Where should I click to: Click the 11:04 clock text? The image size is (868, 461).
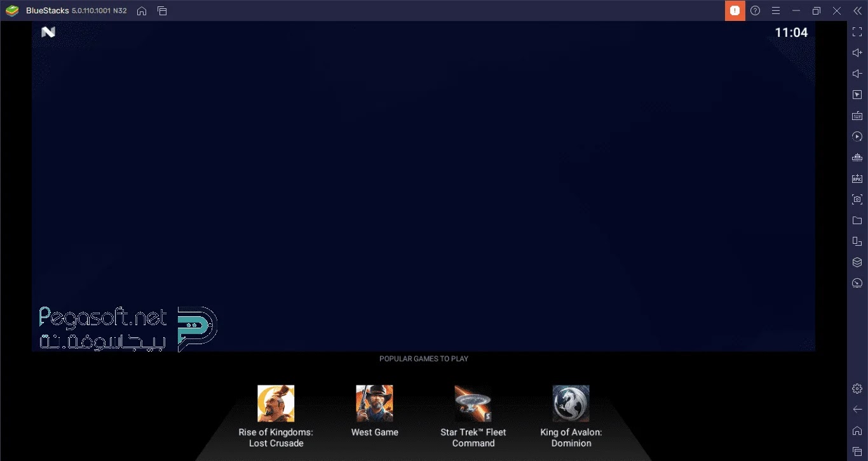coord(791,32)
